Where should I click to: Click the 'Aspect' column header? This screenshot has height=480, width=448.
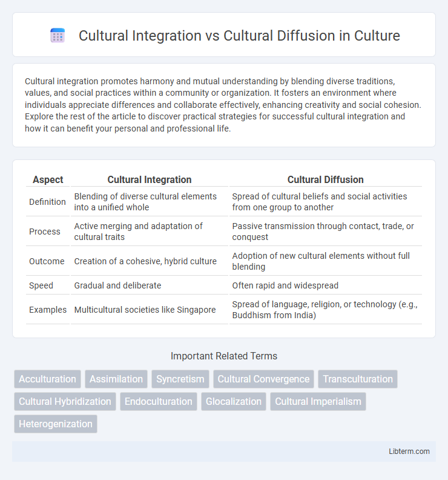[48, 179]
